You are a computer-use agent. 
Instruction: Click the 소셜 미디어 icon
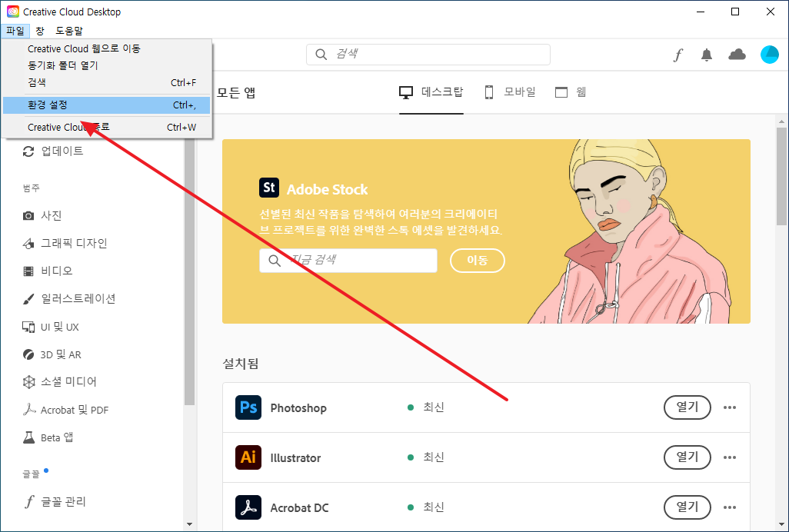[x=28, y=382]
